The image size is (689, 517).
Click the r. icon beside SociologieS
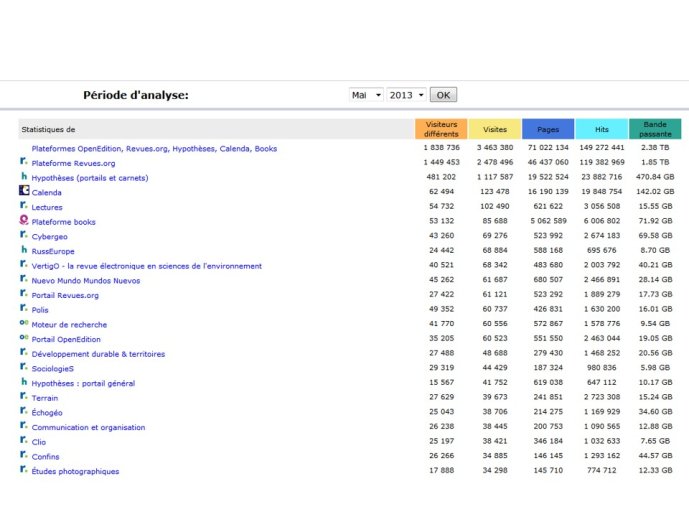24,366
